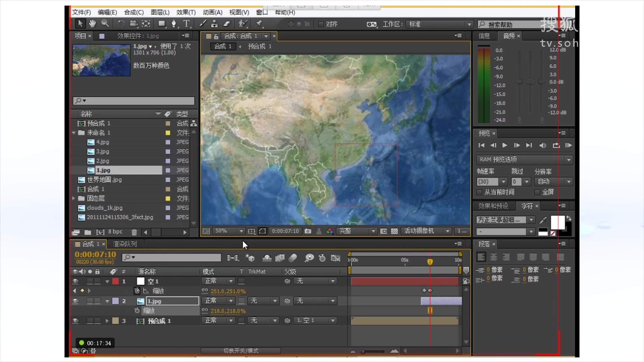Select the Zoom magnifier tool
Screen dimensions: 644x362
point(105,23)
